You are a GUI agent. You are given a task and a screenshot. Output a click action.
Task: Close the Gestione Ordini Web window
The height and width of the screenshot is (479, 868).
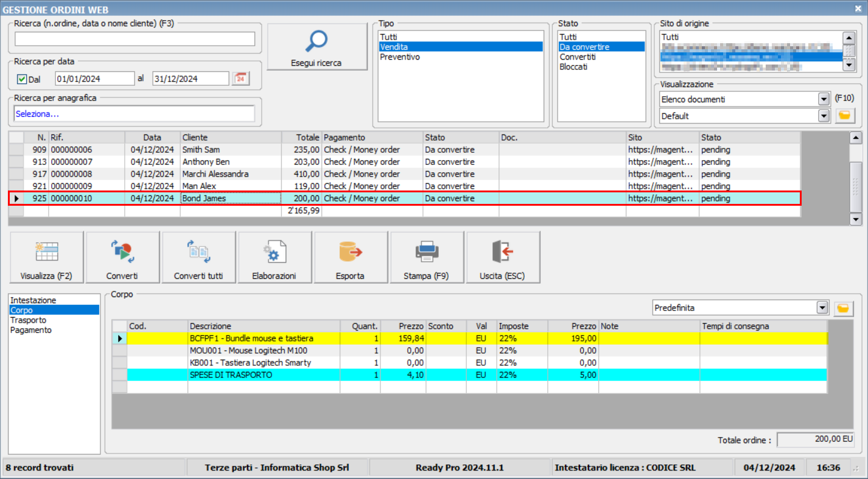pyautogui.click(x=858, y=8)
